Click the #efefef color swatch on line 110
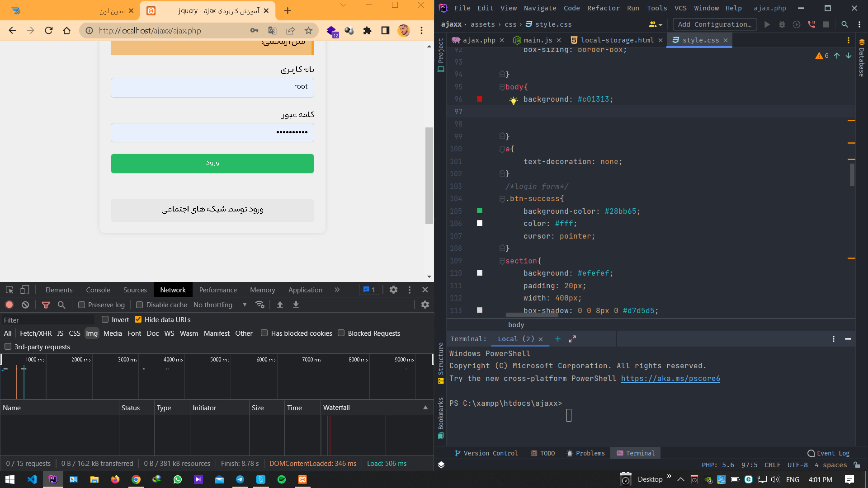Viewport: 868px width, 488px height. tap(480, 273)
